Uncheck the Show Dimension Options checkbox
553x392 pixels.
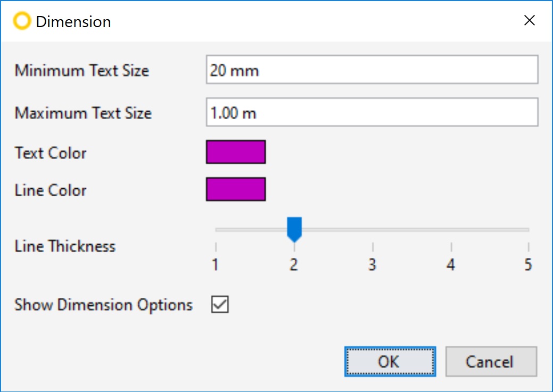click(x=220, y=304)
